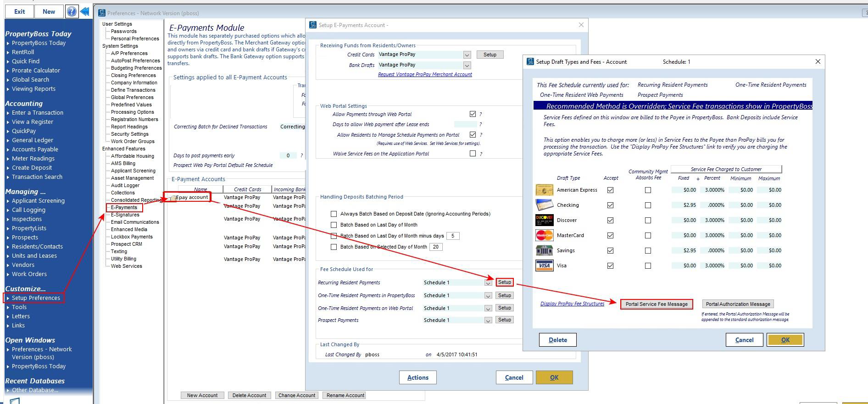Screen dimensions: 868x404
Task: Click the New button in toolbar
Action: click(x=49, y=11)
